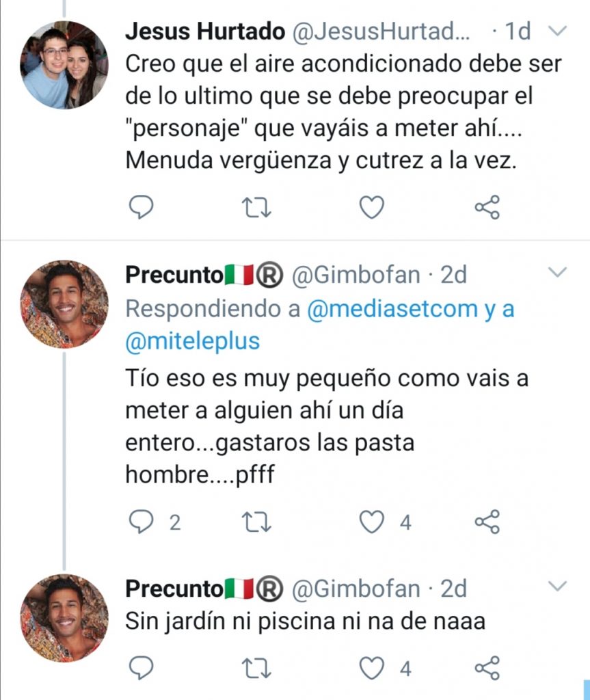Reply to the 'Sin jardín ni piscina' tweet
The image size is (590, 700).
(142, 667)
